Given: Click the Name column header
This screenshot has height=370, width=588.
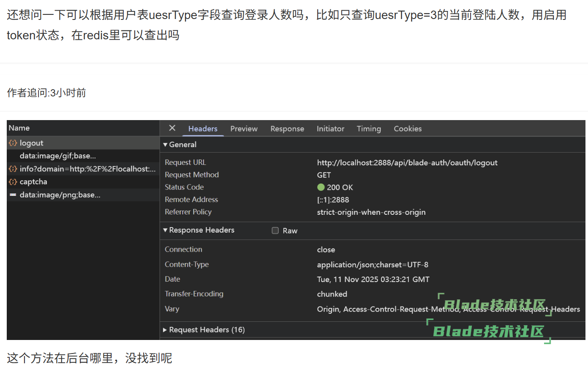Looking at the screenshot, I should coord(19,128).
